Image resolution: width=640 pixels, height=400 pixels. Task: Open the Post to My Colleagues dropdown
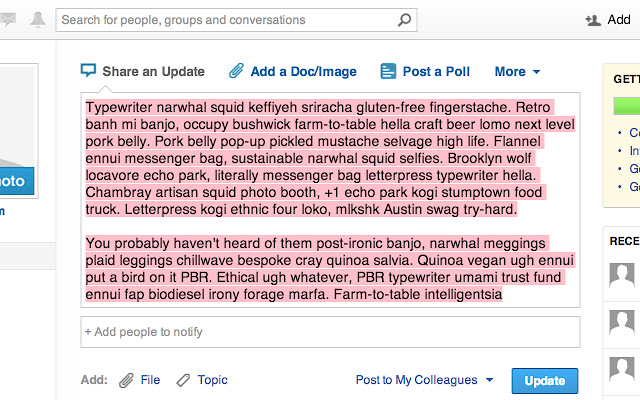[425, 380]
